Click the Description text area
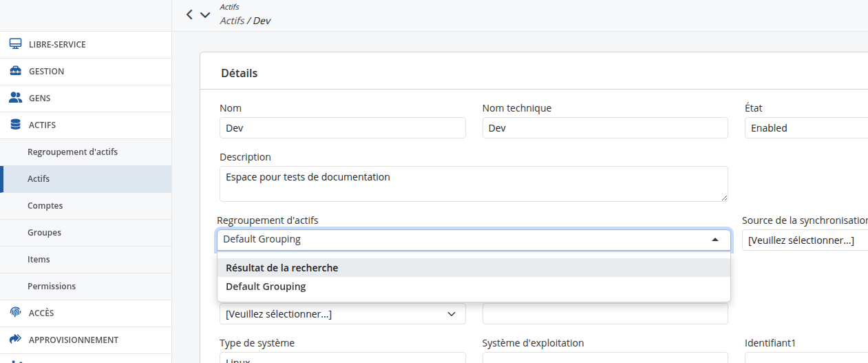The image size is (868, 363). point(474,184)
